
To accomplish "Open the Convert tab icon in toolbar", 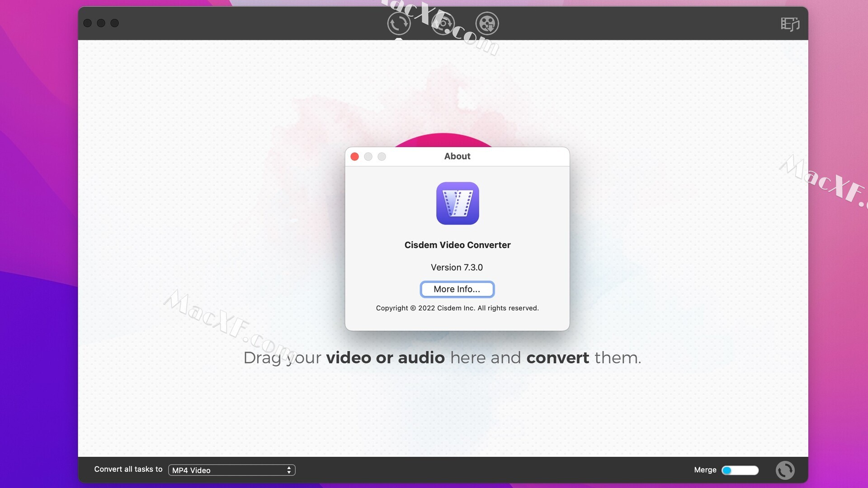I will [399, 23].
